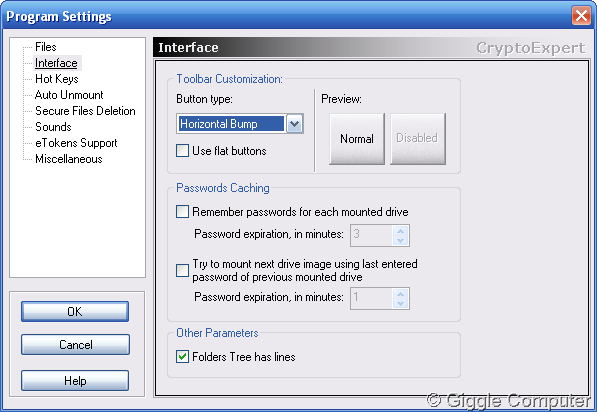Click the Cancel button
Screen dimensions: 597x412
pos(75,345)
